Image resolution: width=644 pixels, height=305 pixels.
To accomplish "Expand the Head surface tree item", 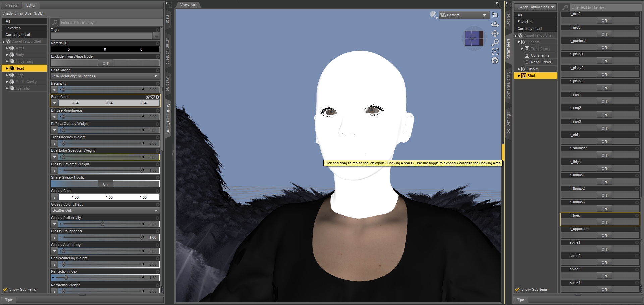I will (x=7, y=68).
